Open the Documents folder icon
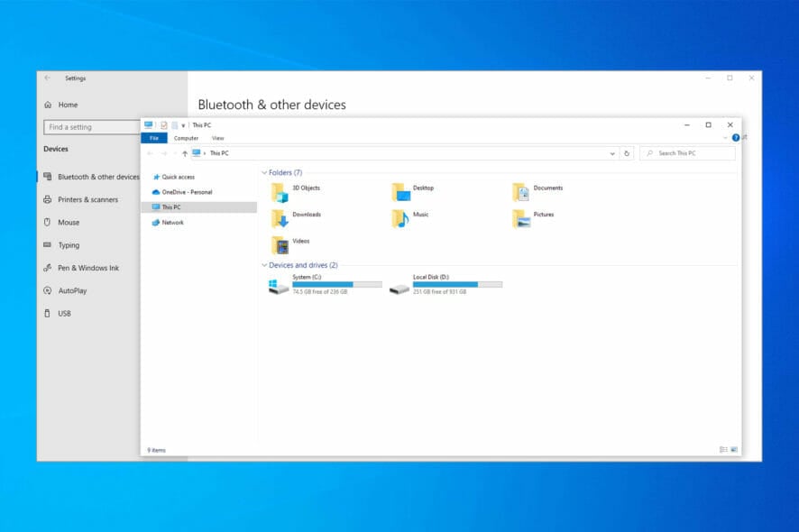The height and width of the screenshot is (532, 799). (521, 193)
